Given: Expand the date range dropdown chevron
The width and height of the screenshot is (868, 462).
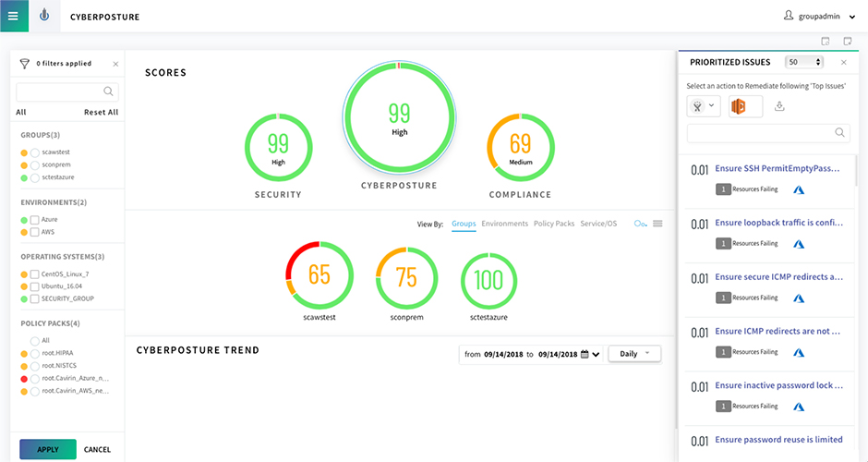Looking at the screenshot, I should pos(596,355).
